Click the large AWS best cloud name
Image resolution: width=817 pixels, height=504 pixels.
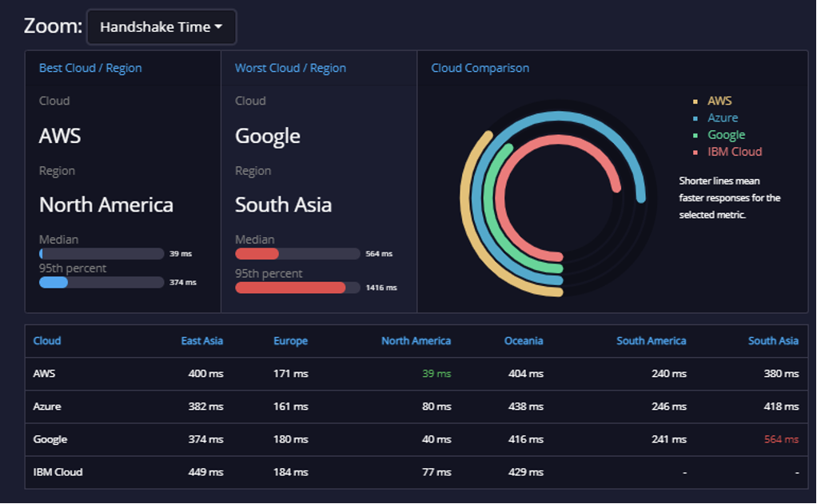coord(60,137)
